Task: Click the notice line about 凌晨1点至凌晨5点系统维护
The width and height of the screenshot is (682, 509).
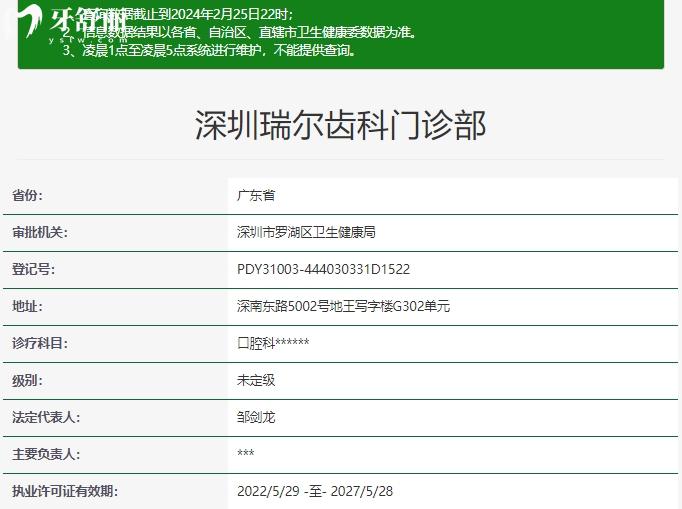Action: (x=209, y=50)
